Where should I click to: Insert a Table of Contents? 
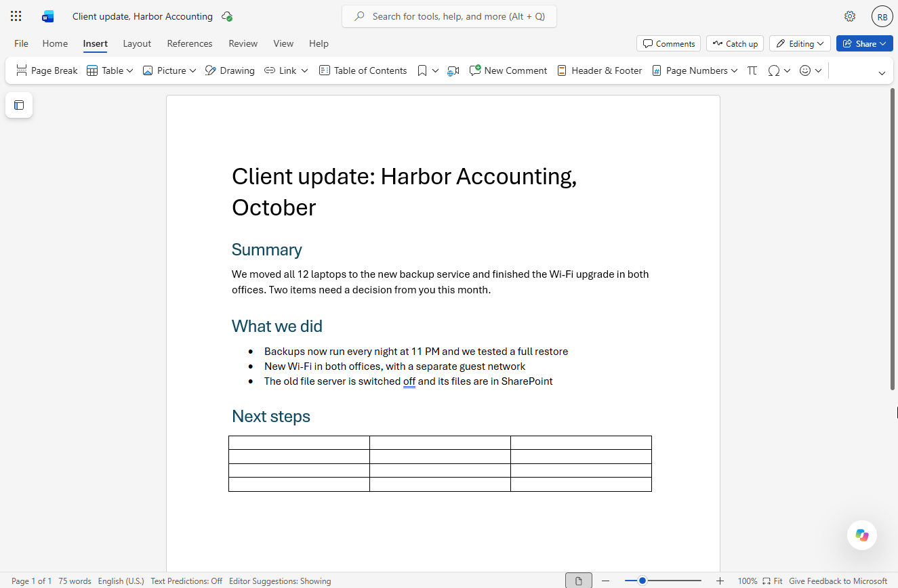click(363, 70)
